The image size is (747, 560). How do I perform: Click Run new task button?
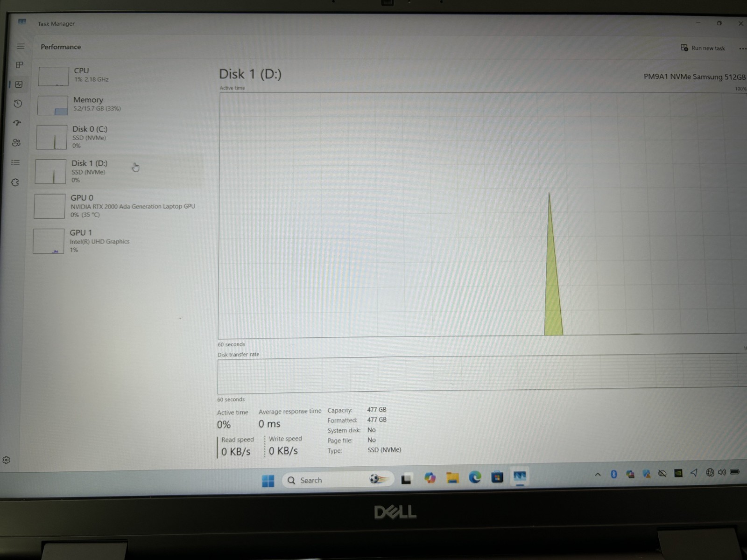click(x=703, y=48)
